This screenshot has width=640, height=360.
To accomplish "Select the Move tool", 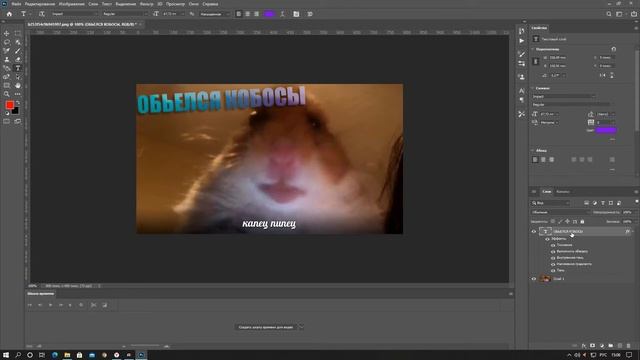I will 7,33.
